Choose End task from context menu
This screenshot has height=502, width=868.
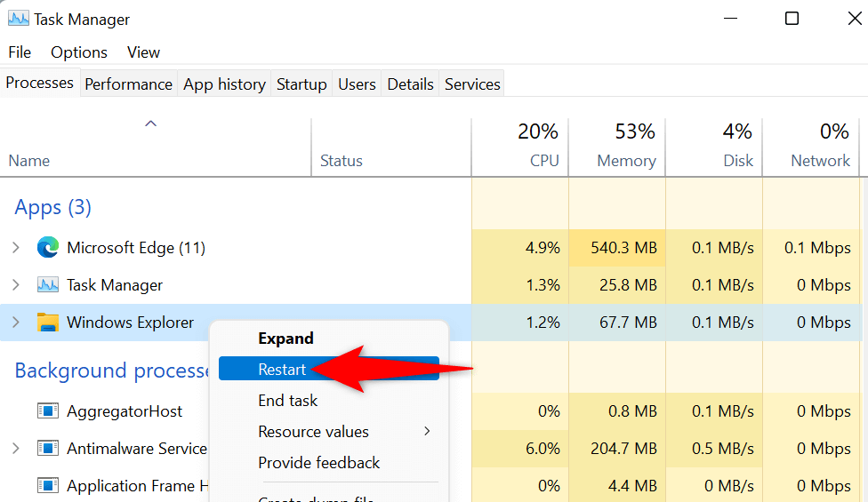(x=287, y=401)
